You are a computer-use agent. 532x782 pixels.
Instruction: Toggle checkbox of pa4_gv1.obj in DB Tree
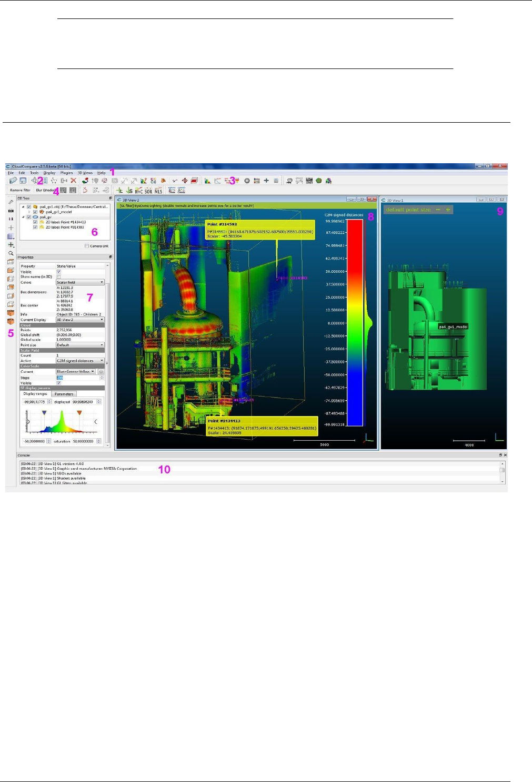pyautogui.click(x=29, y=207)
